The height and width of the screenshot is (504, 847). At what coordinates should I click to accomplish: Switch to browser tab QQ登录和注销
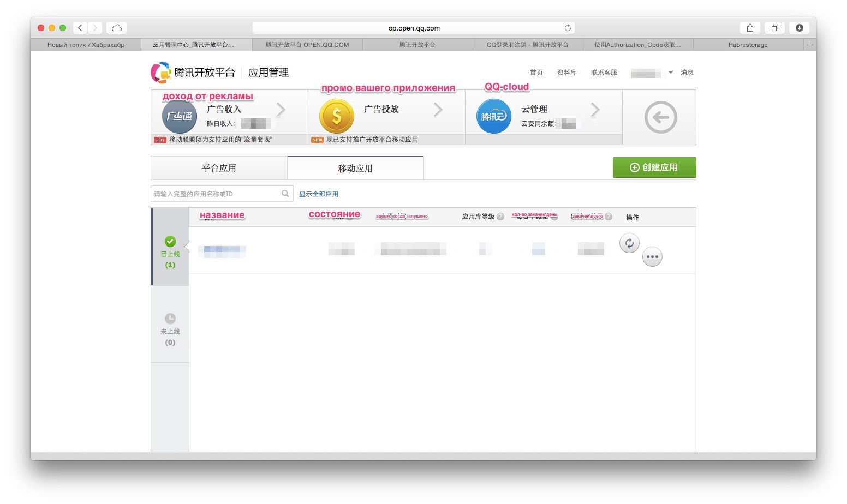528,45
